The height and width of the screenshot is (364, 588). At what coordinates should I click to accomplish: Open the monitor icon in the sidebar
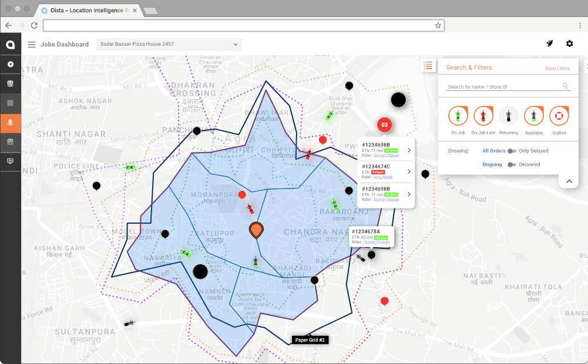[10, 161]
